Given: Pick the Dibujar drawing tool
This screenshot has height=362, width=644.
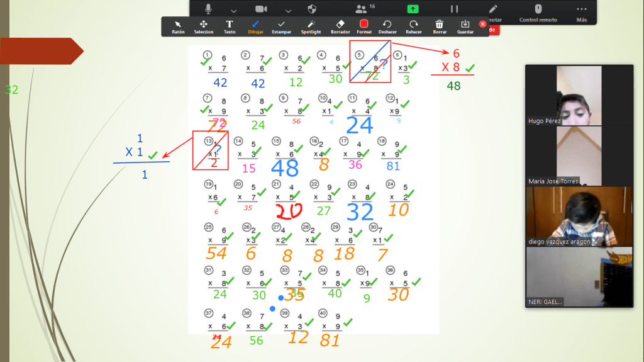Looking at the screenshot, I should pyautogui.click(x=255, y=26).
